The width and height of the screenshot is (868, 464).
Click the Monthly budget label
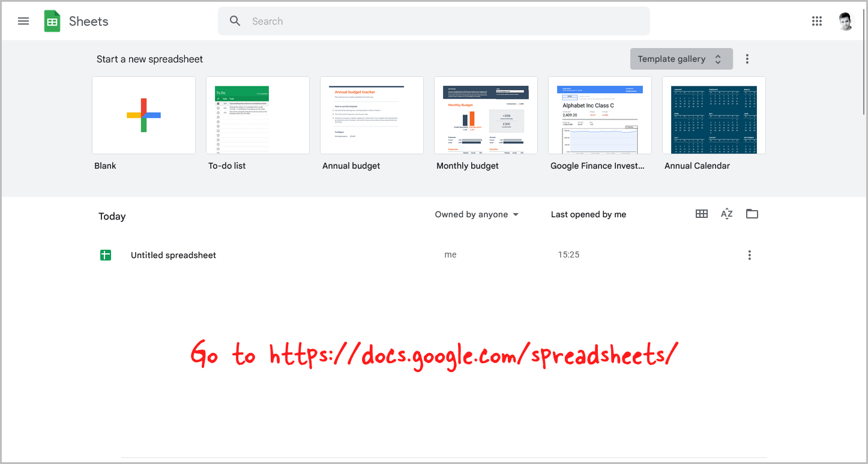(468, 166)
